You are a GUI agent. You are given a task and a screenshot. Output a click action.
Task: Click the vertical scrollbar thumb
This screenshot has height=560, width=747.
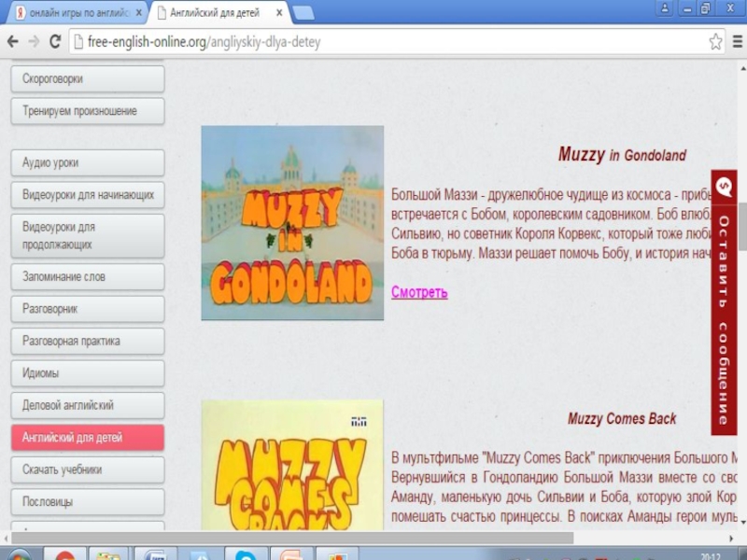(742, 227)
